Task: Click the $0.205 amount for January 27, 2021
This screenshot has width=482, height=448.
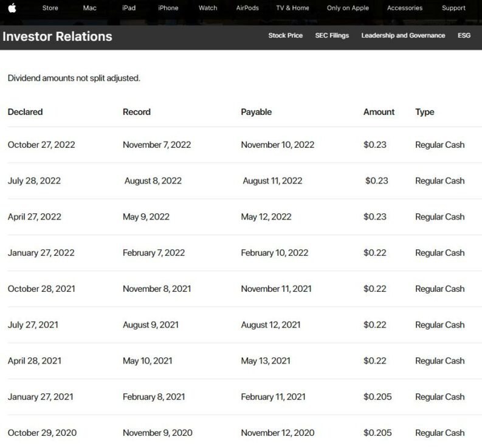Action: (x=377, y=397)
